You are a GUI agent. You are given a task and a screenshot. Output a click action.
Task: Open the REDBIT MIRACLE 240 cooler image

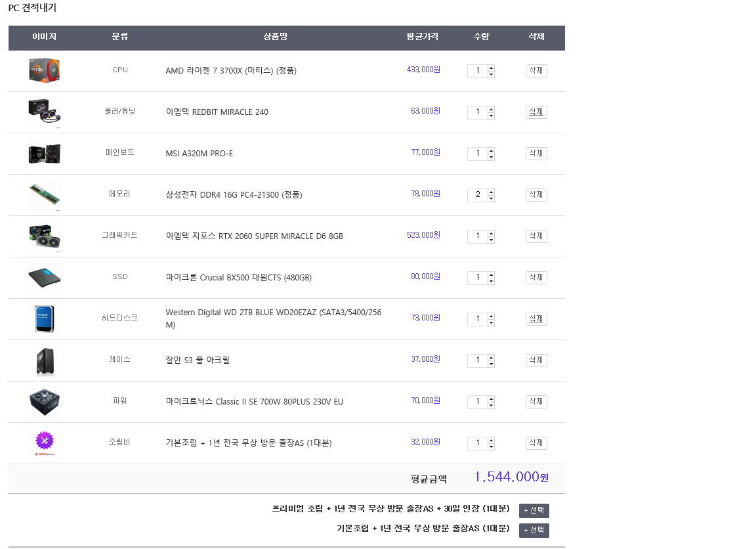45,112
